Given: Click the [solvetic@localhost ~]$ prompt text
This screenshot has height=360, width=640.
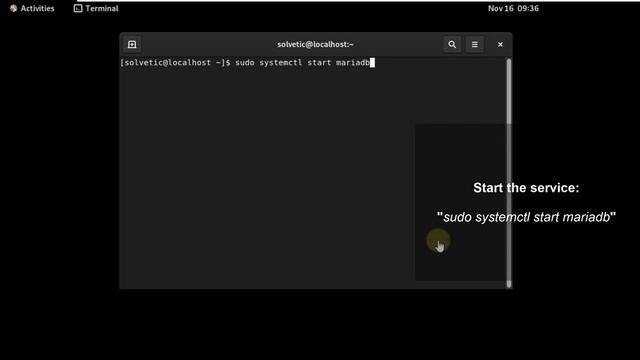Looking at the screenshot, I should coord(175,62).
